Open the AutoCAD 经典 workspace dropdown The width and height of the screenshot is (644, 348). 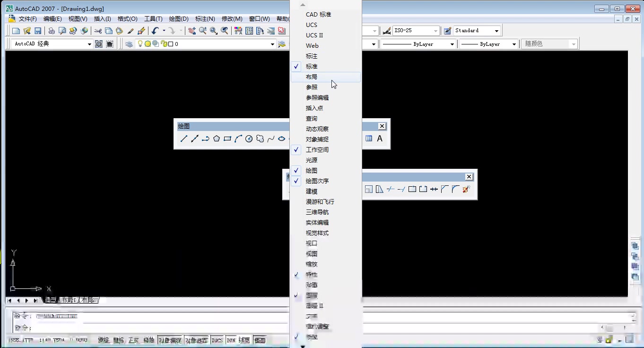(x=90, y=43)
